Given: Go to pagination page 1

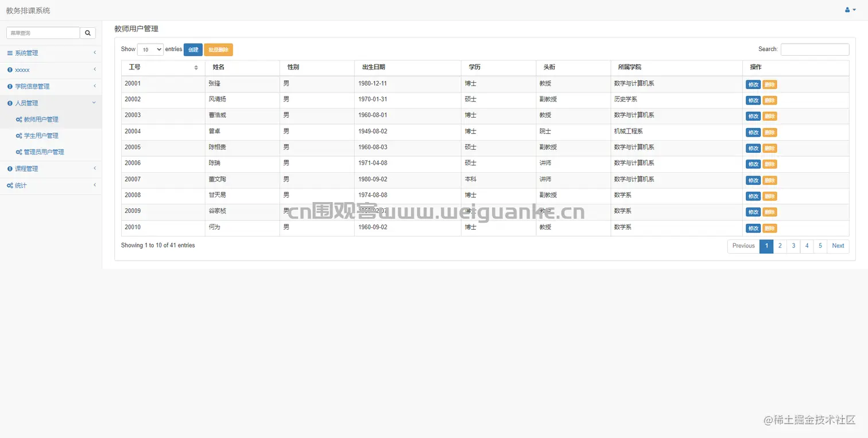Looking at the screenshot, I should 766,246.
